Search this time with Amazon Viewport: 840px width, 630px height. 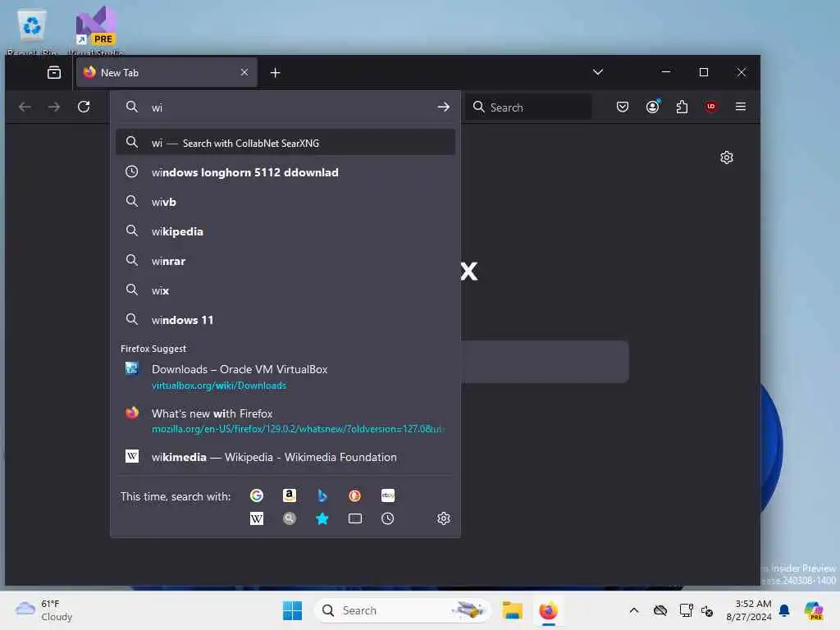[x=290, y=495]
